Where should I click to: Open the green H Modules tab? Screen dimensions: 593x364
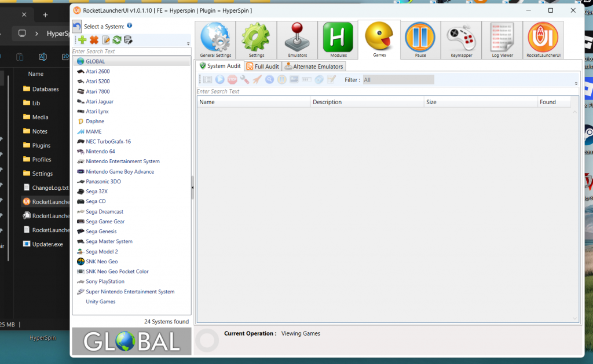point(338,40)
